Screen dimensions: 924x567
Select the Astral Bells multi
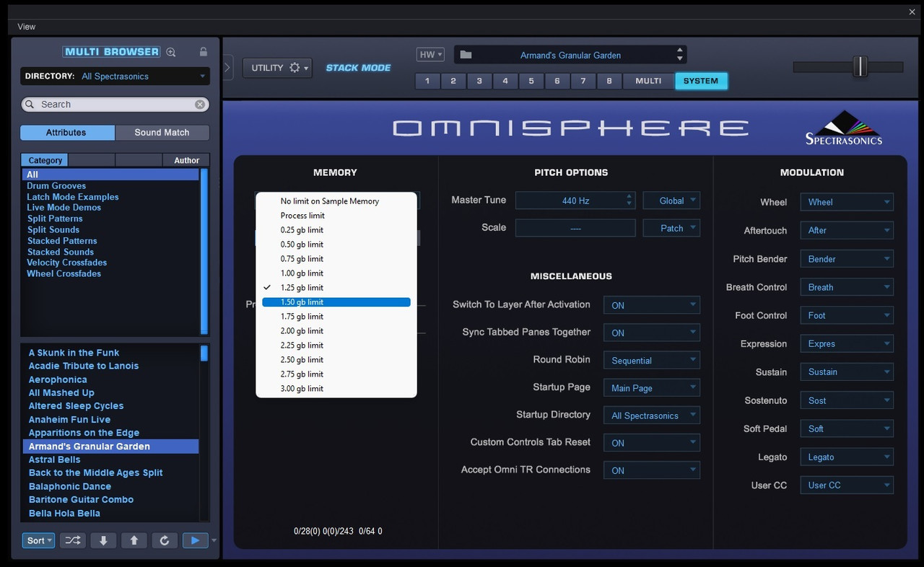click(55, 460)
